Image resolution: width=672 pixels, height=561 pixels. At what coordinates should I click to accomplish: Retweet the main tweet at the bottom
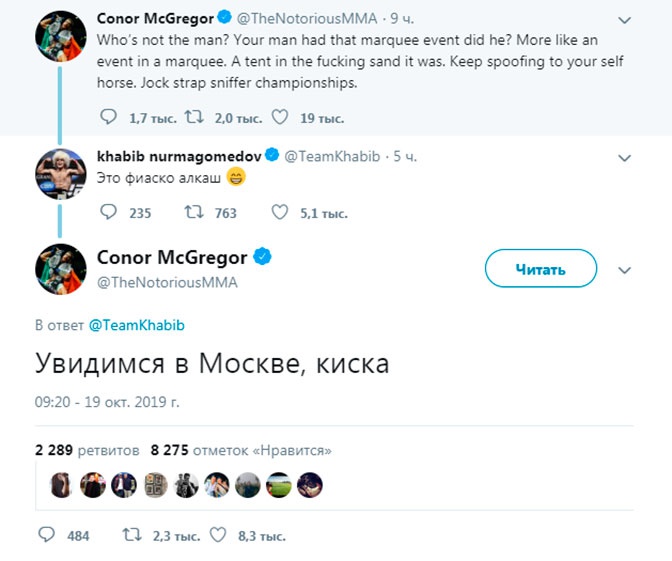pos(130,535)
